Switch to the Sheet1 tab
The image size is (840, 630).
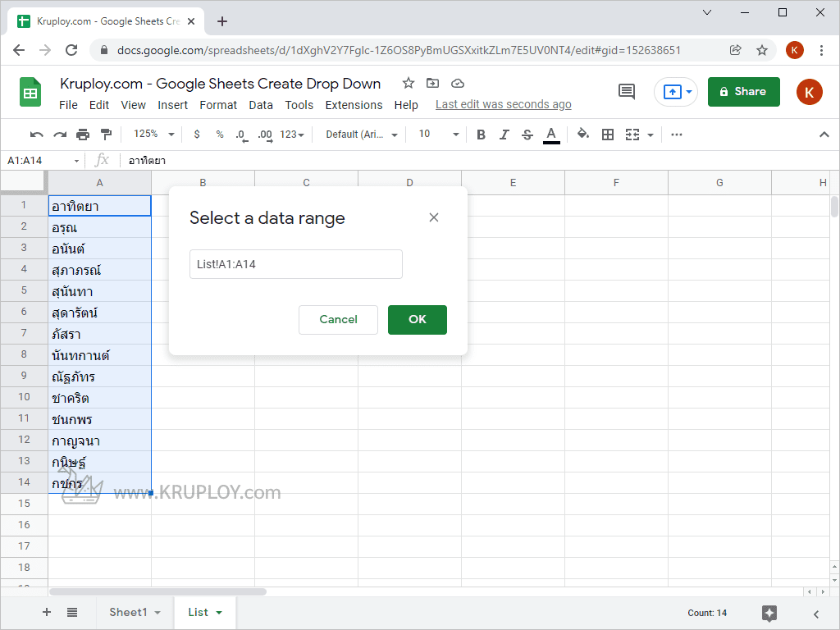point(128,612)
